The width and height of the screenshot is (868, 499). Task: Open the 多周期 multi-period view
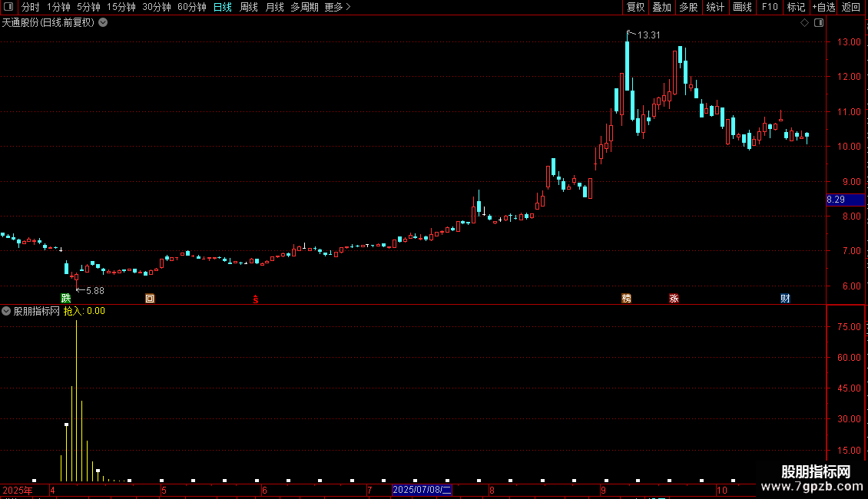304,7
